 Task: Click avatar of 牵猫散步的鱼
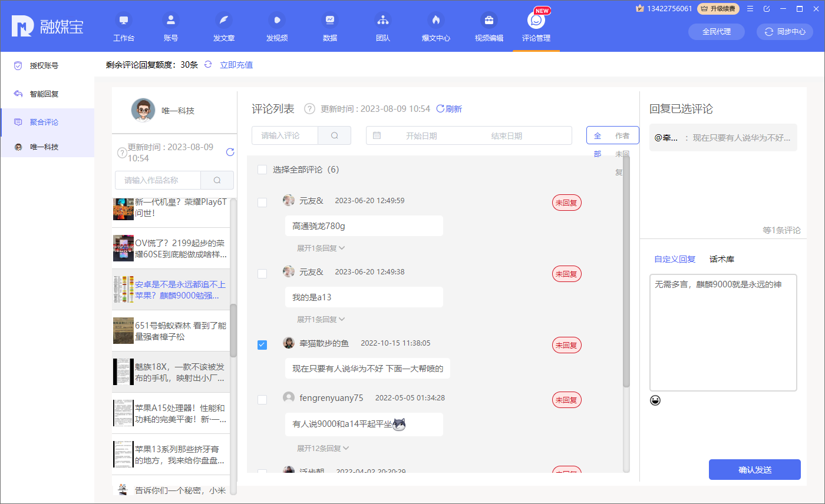(x=289, y=343)
